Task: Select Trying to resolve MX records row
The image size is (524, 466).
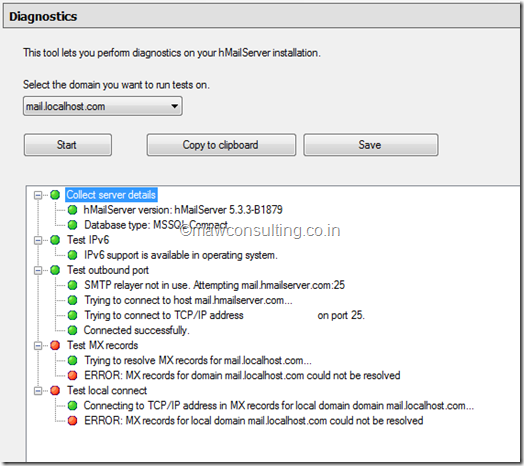Action: click(x=198, y=360)
